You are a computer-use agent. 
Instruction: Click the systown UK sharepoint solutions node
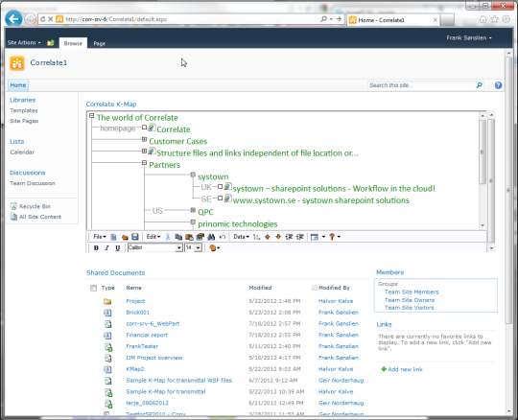[x=334, y=189]
